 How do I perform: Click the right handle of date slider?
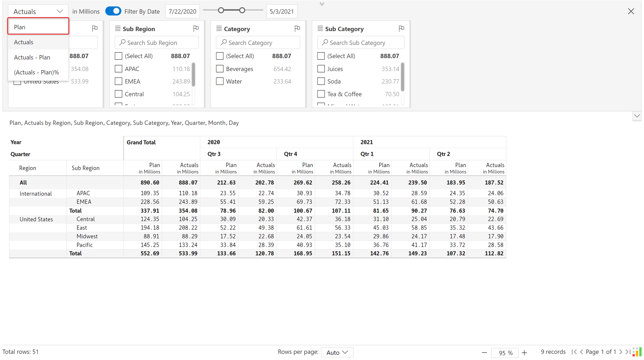[242, 11]
